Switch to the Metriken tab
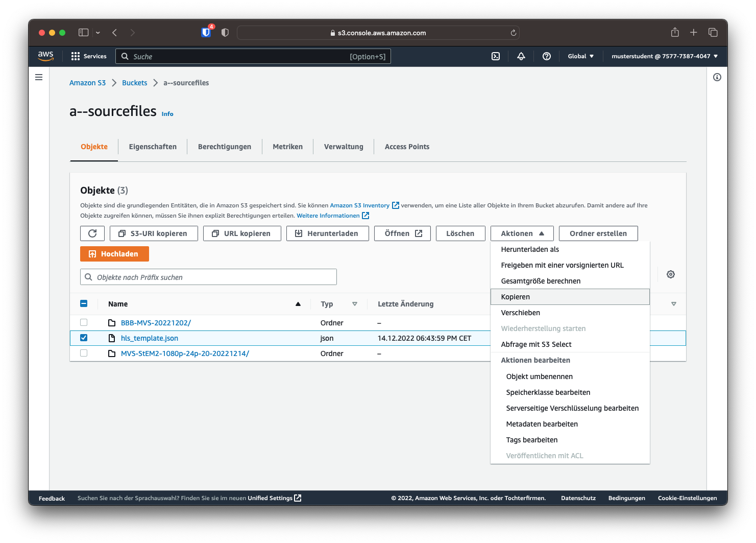This screenshot has width=756, height=543. coord(287,147)
